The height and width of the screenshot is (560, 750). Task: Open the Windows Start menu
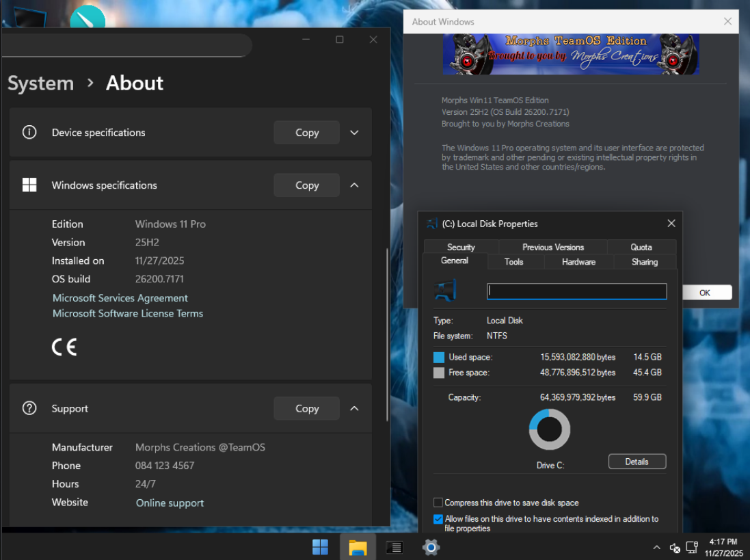coord(320,547)
